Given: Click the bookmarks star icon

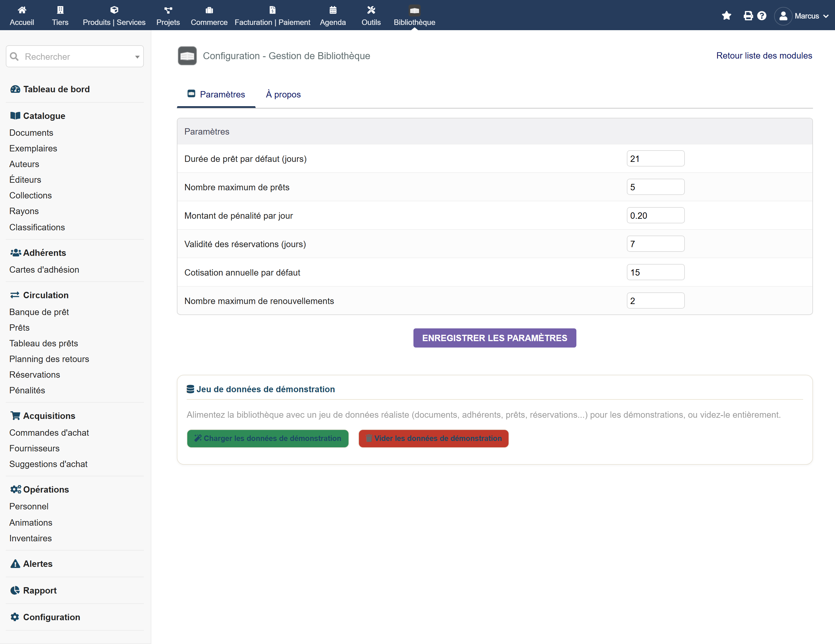Looking at the screenshot, I should [726, 16].
